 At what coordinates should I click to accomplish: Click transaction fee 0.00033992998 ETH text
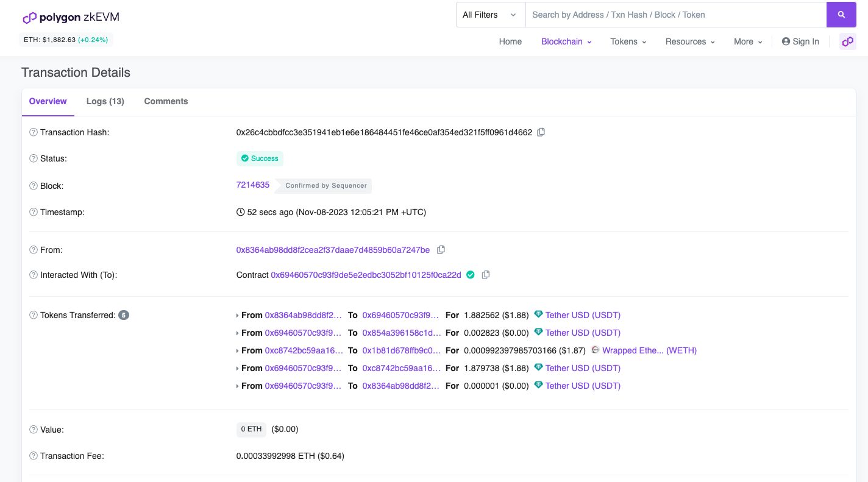(275, 456)
